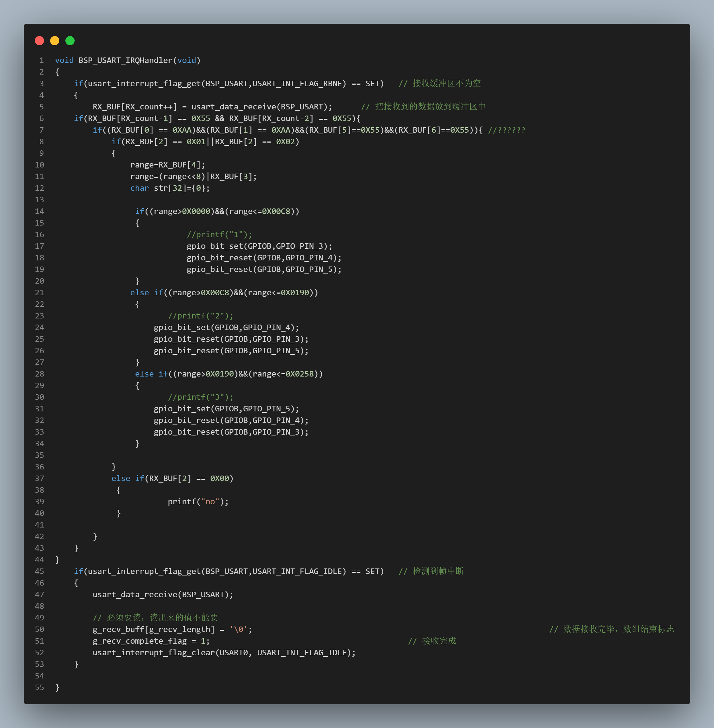This screenshot has width=714, height=728.
Task: Click the comment '必须要读，读出来的值不能要'
Action: (162, 618)
